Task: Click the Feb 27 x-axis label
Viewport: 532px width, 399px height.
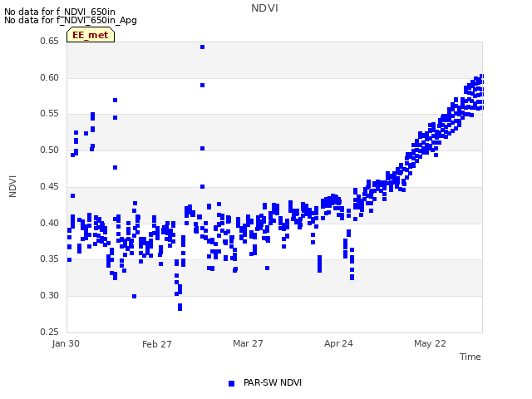Action: [x=157, y=344]
